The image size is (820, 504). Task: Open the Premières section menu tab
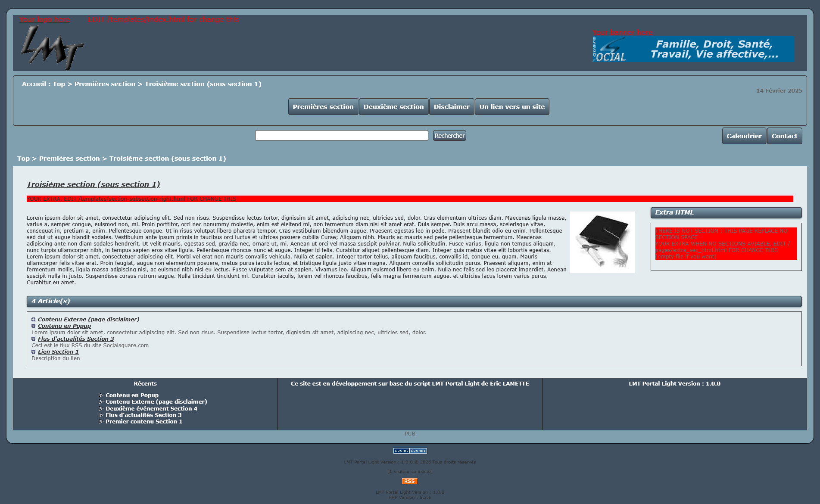(323, 107)
